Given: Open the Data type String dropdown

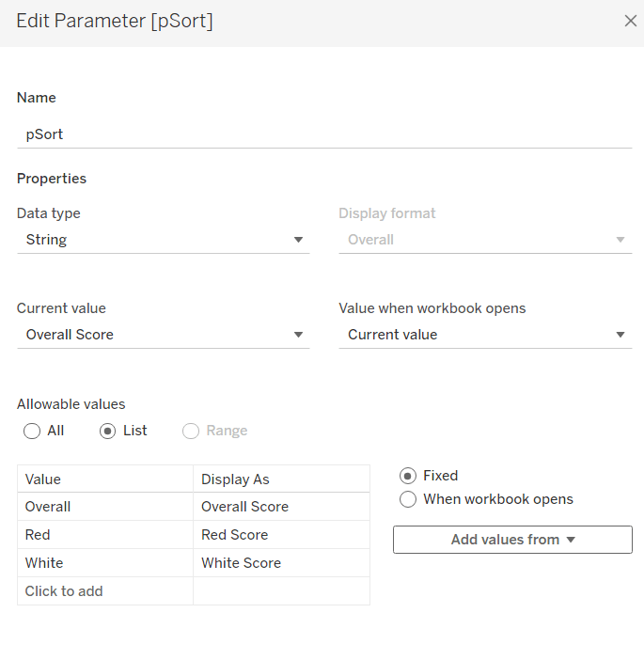Looking at the screenshot, I should coord(163,240).
